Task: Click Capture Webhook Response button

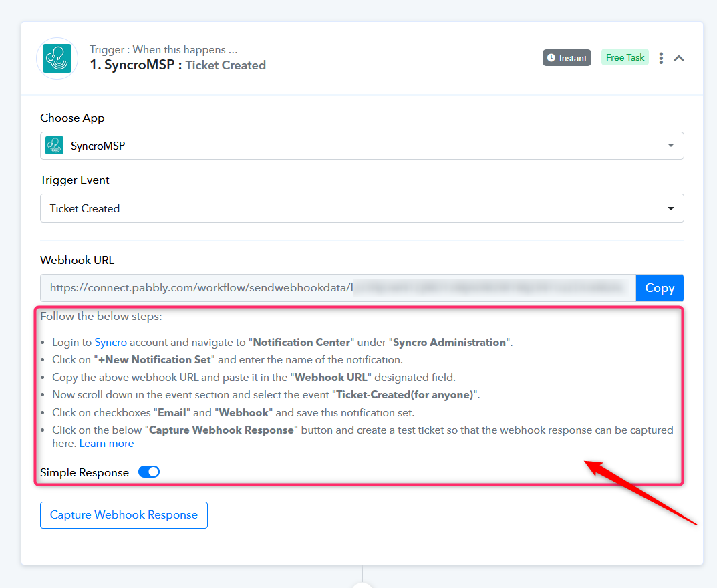Action: tap(124, 515)
